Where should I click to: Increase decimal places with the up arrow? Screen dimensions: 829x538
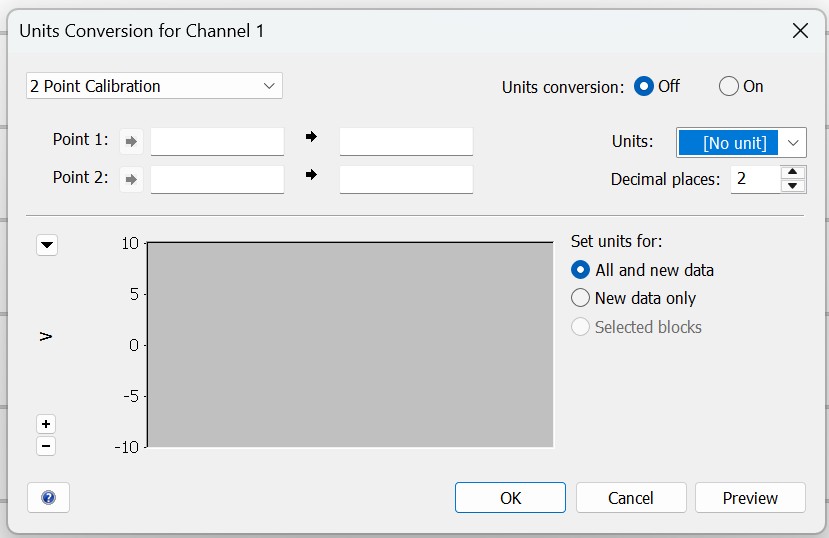click(x=793, y=172)
